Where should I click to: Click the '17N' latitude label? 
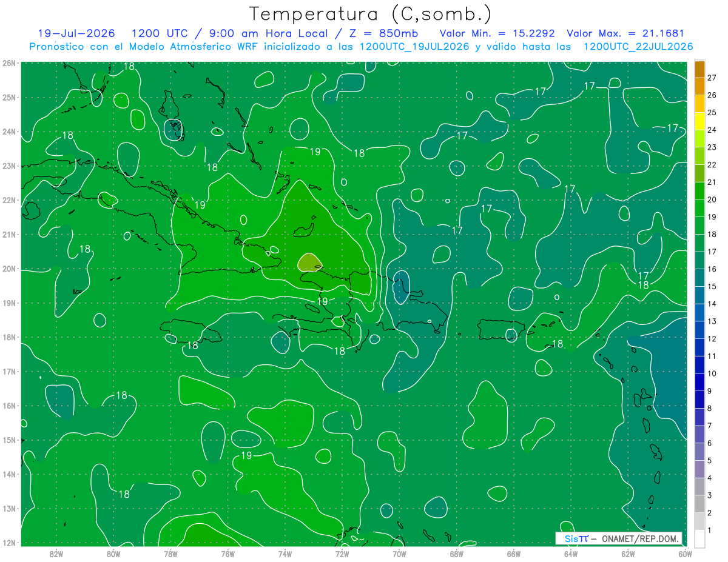pyautogui.click(x=9, y=371)
